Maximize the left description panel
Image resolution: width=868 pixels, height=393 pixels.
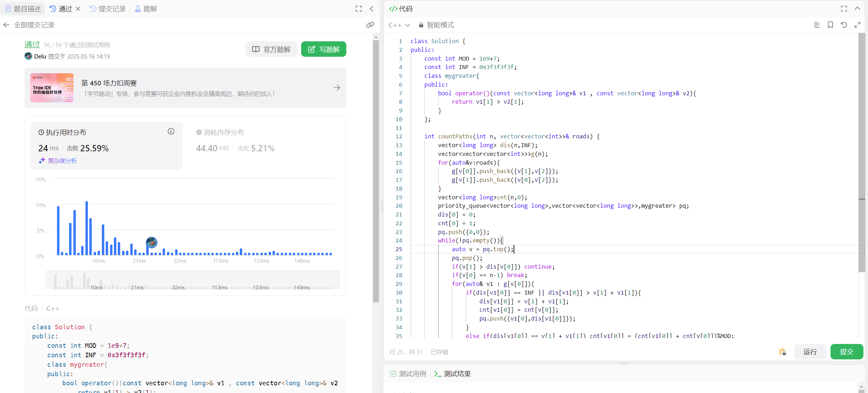(x=358, y=9)
